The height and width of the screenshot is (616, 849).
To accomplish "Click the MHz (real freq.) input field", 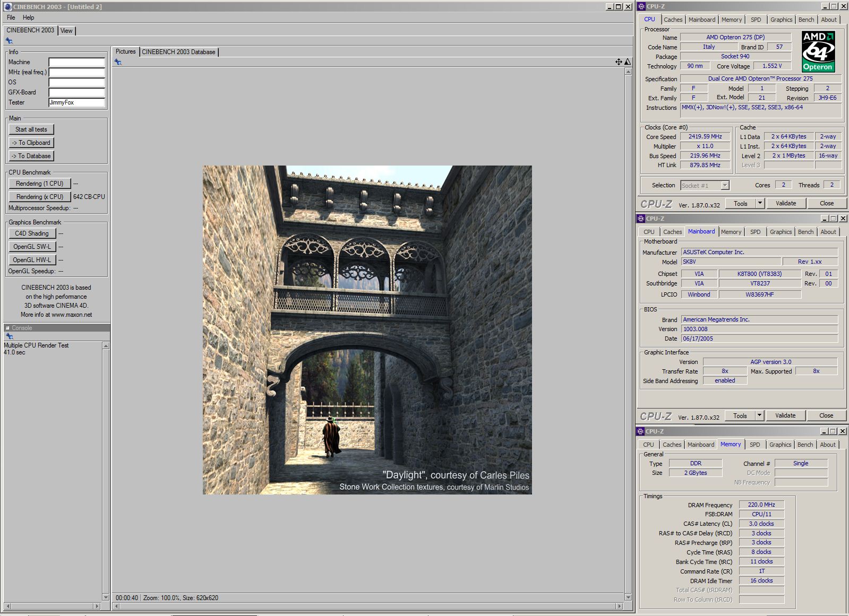I will pos(77,72).
